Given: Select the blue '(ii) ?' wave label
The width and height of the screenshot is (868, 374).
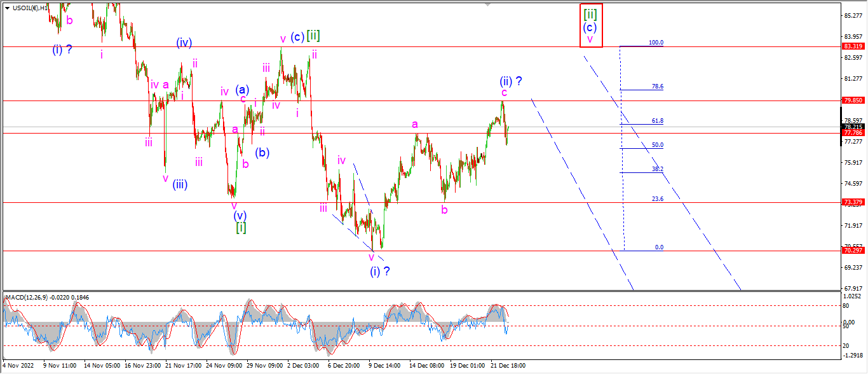Looking at the screenshot, I should coord(510,81).
